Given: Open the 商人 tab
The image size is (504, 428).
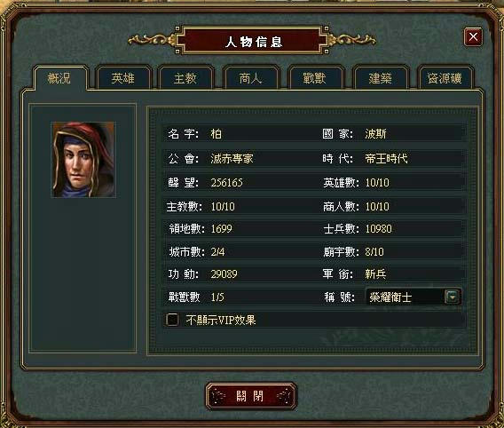Looking at the screenshot, I should tap(251, 78).
